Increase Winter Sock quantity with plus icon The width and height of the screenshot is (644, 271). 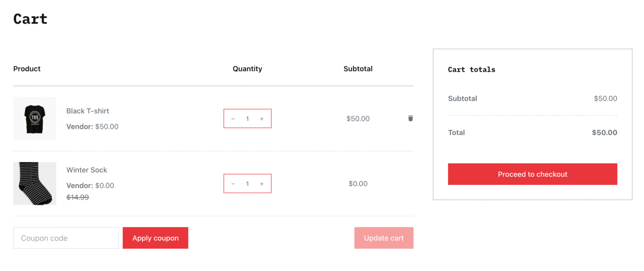[x=262, y=184]
